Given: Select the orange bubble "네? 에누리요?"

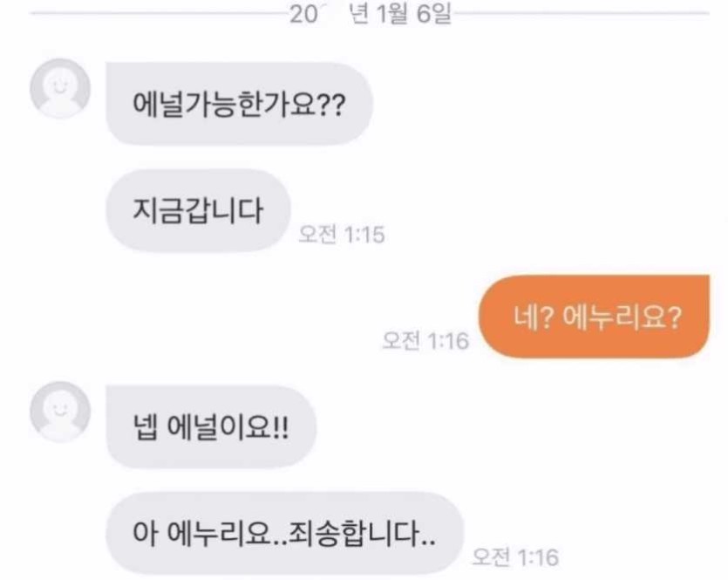Looking at the screenshot, I should click(595, 317).
